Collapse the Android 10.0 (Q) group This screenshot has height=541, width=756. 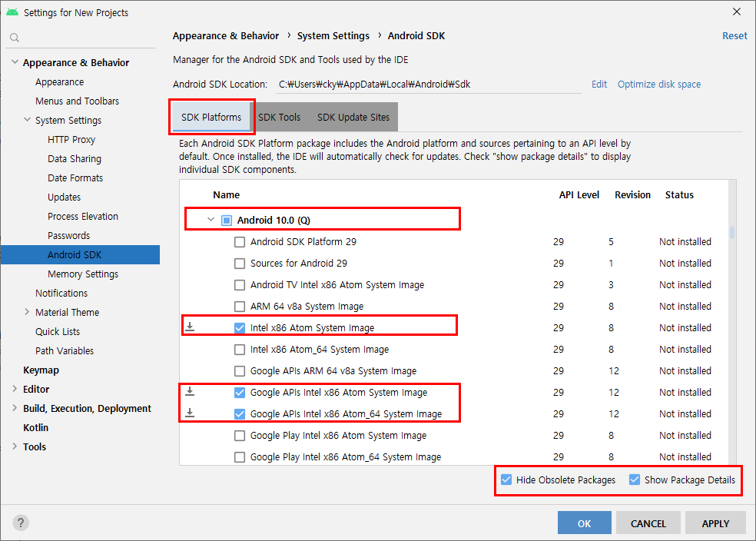[x=211, y=220]
